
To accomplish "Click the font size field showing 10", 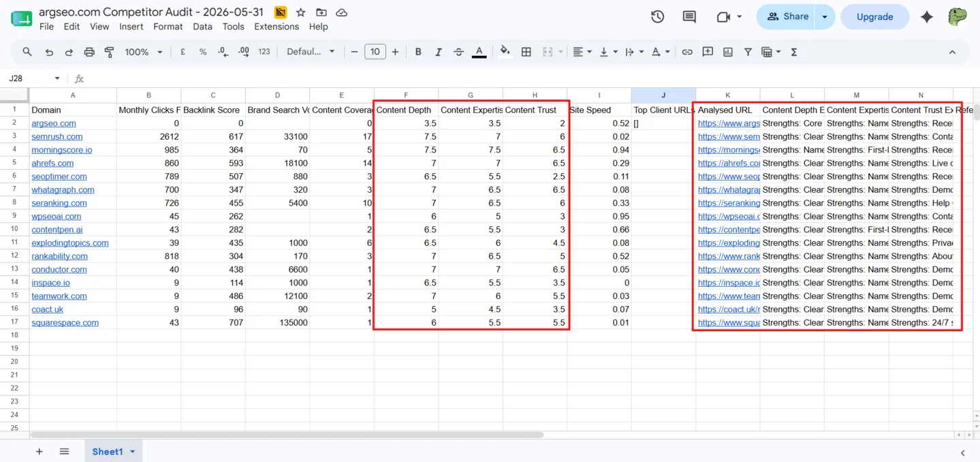I will (x=375, y=52).
